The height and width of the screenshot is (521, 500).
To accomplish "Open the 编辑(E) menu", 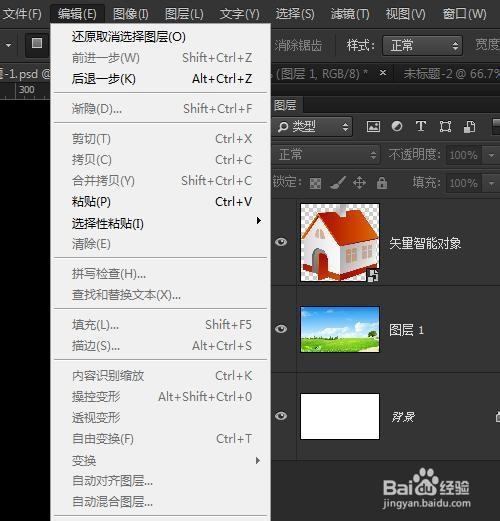I will coord(77,14).
